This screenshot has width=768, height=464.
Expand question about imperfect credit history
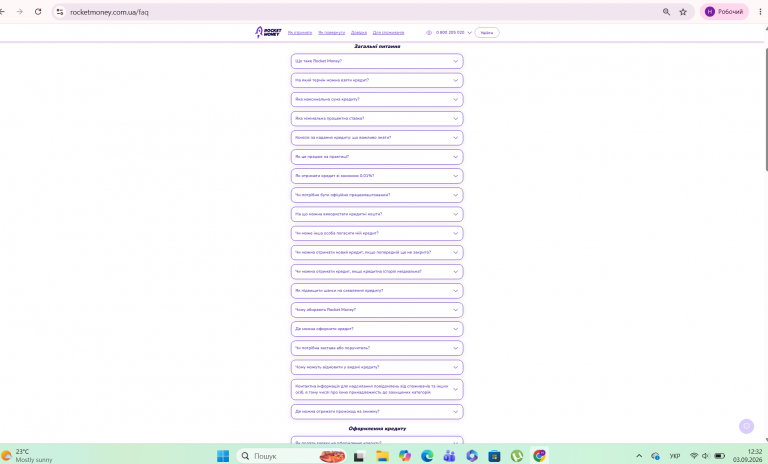(x=377, y=271)
